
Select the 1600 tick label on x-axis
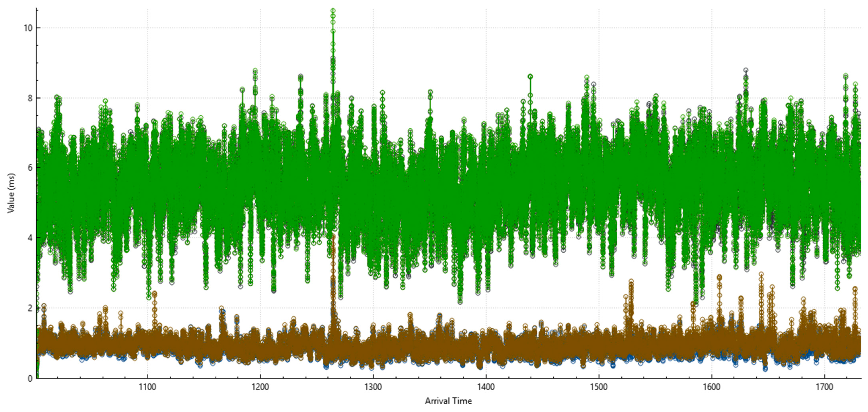pos(712,387)
